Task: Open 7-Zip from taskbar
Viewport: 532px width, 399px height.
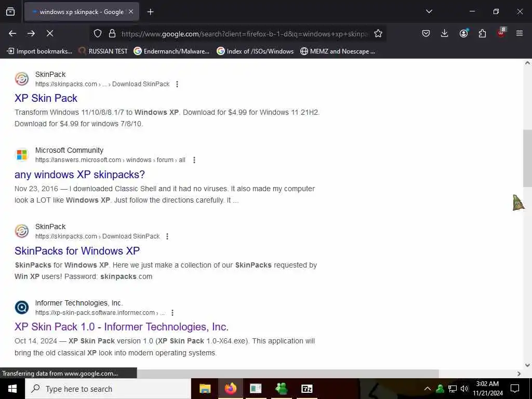Action: [307, 389]
